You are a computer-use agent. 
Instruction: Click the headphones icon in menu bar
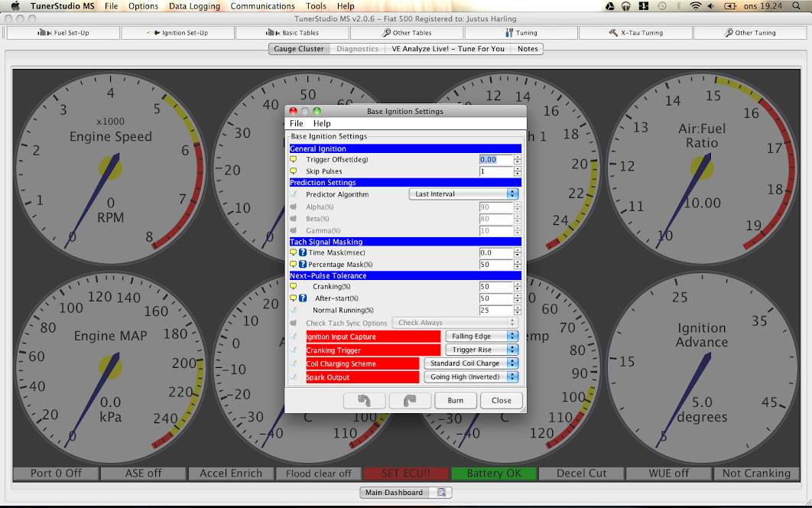[626, 6]
